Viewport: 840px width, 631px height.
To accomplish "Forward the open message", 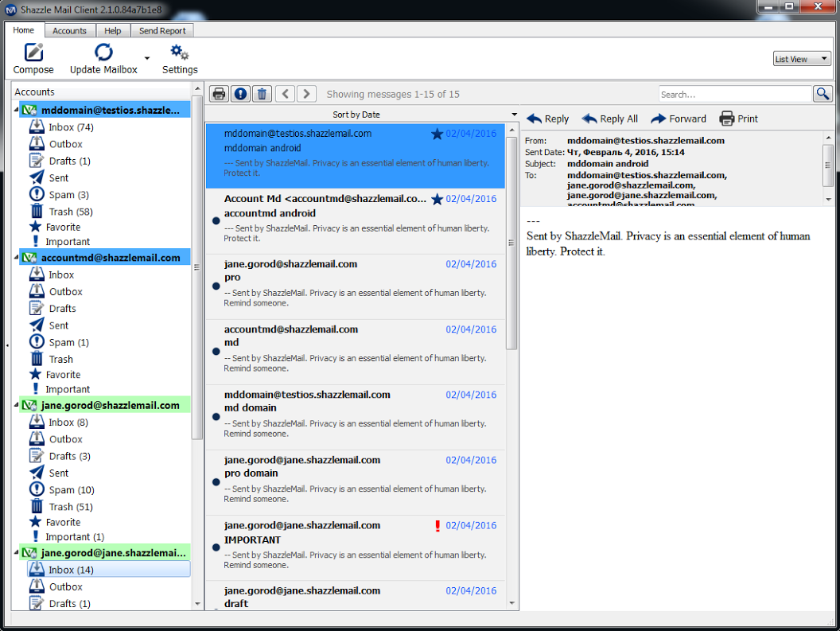I will (x=679, y=119).
